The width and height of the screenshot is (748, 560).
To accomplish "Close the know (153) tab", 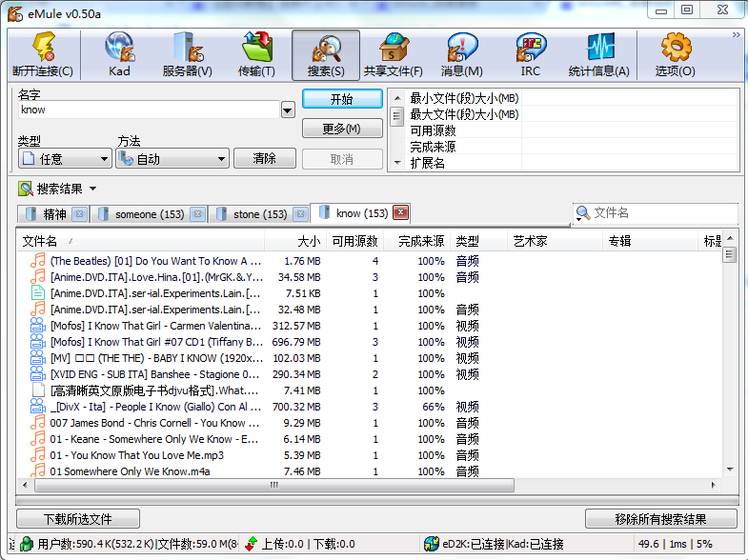I will [401, 212].
